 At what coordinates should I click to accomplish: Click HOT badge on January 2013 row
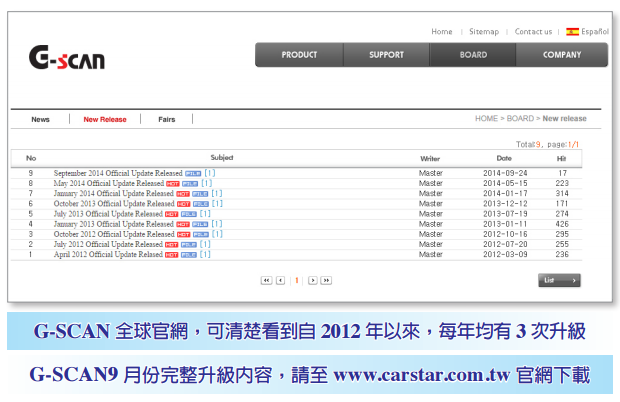[x=183, y=225]
